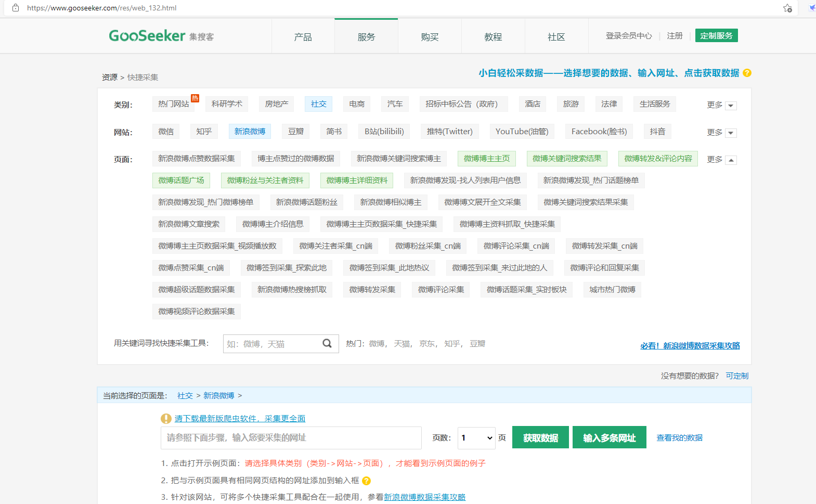Open the 产品 menu
This screenshot has width=816, height=504.
[x=303, y=36]
